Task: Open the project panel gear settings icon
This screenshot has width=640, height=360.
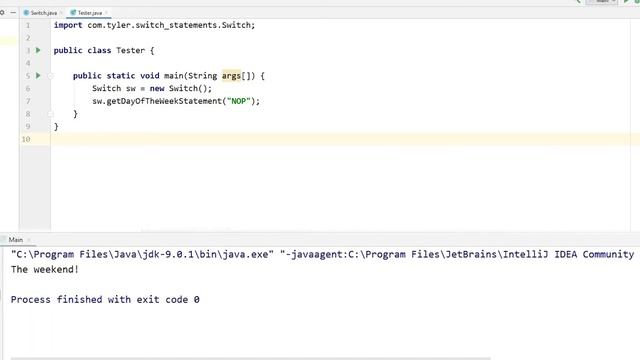Action: [x=2, y=13]
